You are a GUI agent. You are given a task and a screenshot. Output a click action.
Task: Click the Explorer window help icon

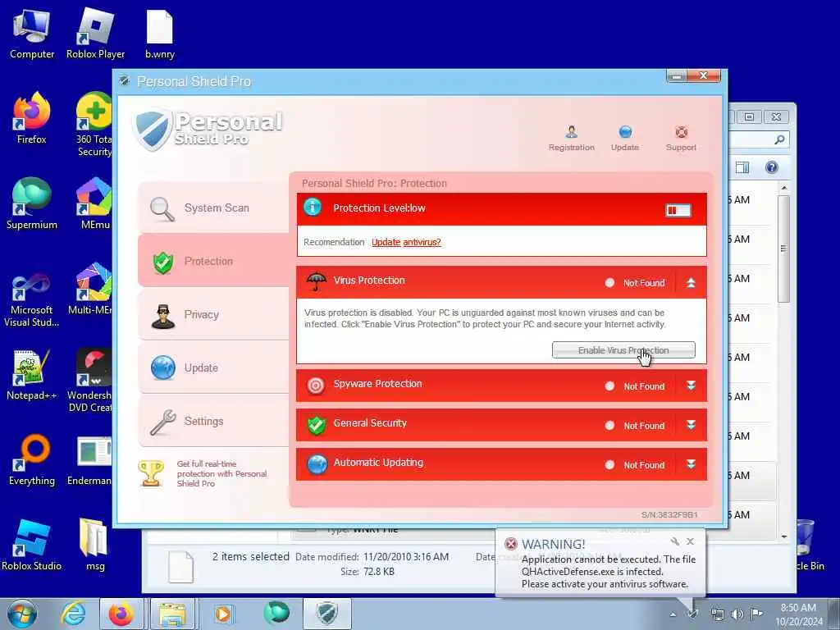[771, 167]
